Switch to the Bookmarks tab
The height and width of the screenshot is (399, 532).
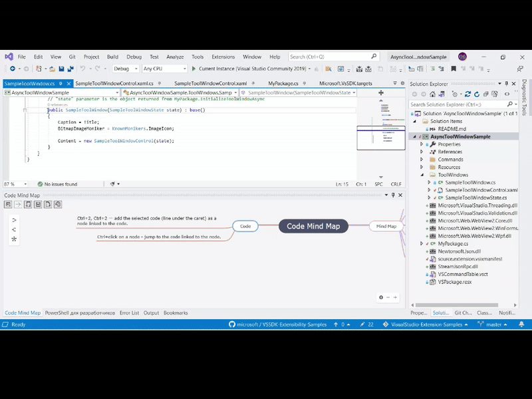click(x=176, y=313)
